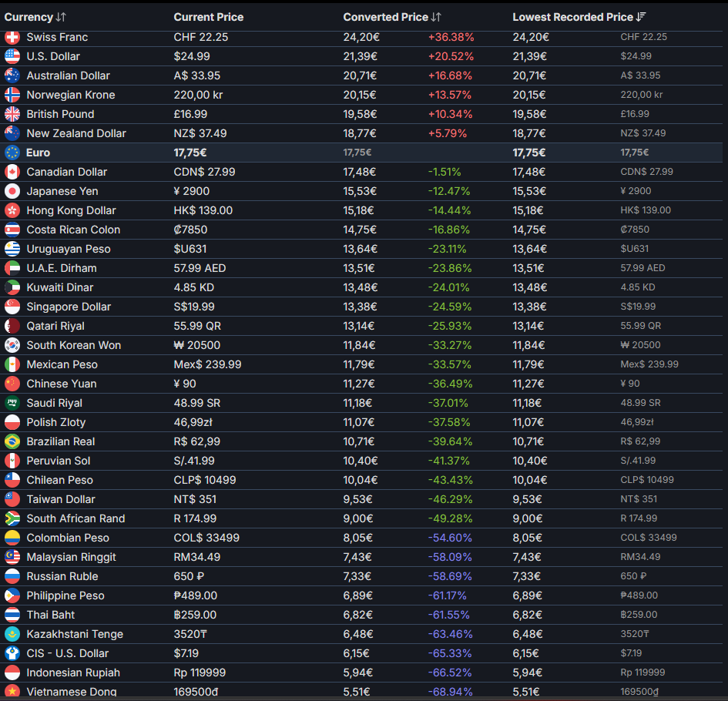Click current price R$ 62,99
Image resolution: width=728 pixels, height=701 pixels.
[197, 441]
